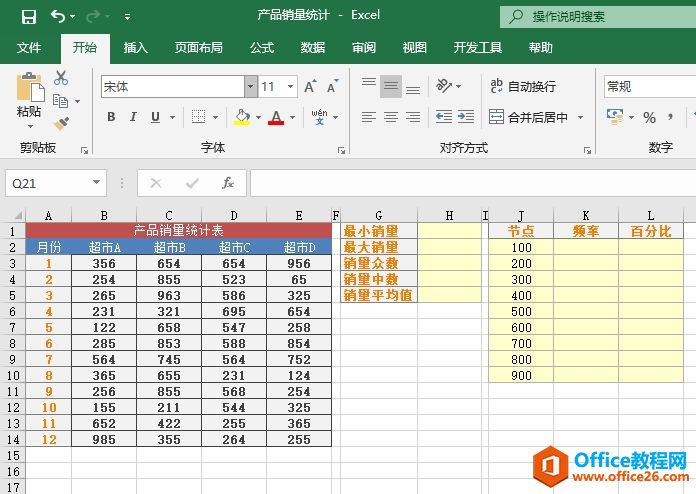Switch to the 插入 tab

(135, 47)
